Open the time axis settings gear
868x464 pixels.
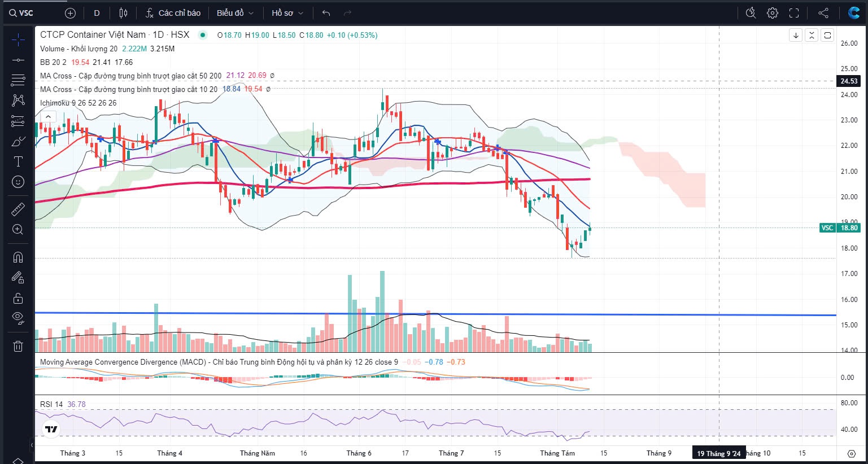click(x=852, y=453)
